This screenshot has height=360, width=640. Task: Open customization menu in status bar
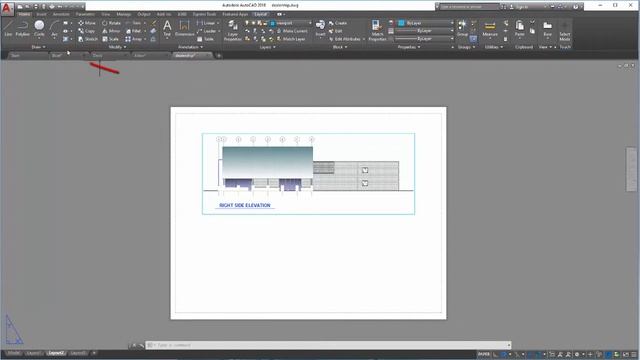pos(633,354)
